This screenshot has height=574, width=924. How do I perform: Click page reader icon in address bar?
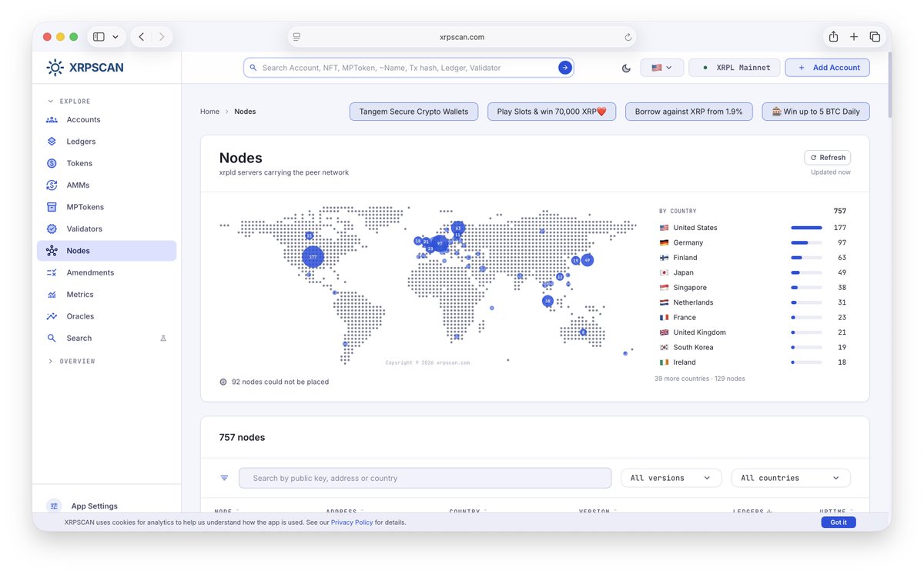pos(296,37)
